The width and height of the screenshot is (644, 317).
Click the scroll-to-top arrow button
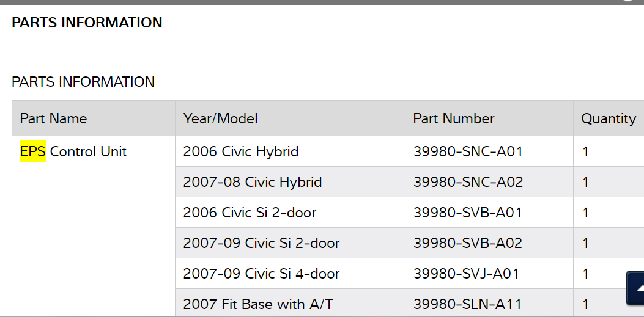pos(636,288)
